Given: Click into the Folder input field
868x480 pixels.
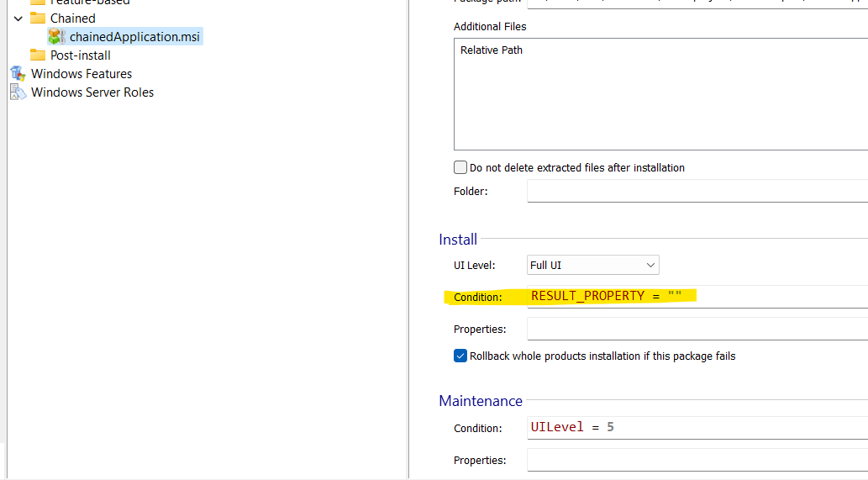Looking at the screenshot, I should point(697,191).
